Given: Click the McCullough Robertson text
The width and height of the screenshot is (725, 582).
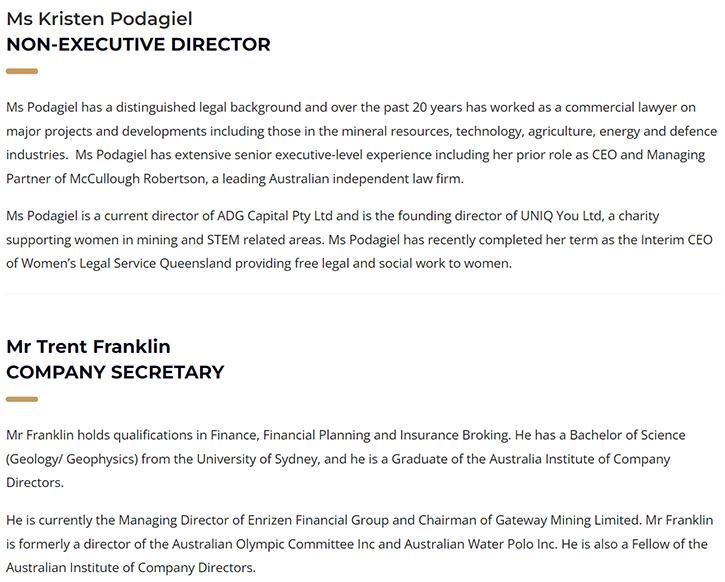Looking at the screenshot, I should pyautogui.click(x=137, y=178).
